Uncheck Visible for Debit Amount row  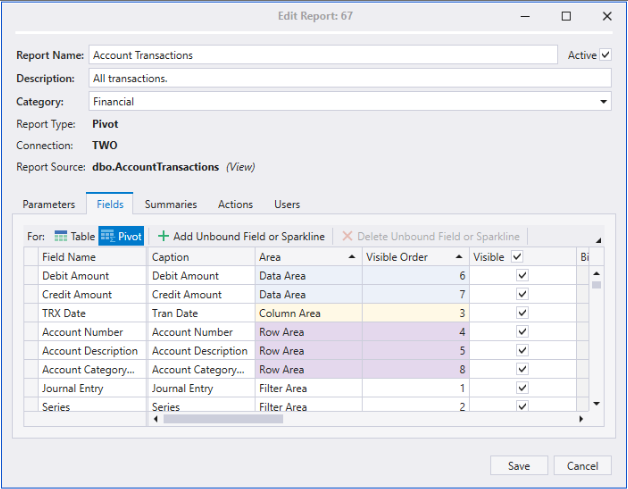(x=520, y=276)
